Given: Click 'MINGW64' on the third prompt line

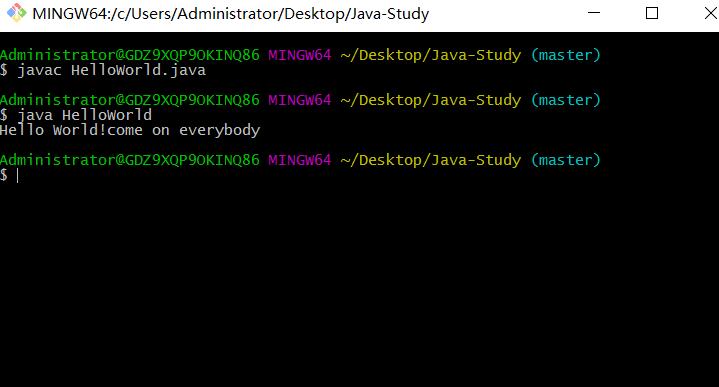Looking at the screenshot, I should pyautogui.click(x=299, y=160).
